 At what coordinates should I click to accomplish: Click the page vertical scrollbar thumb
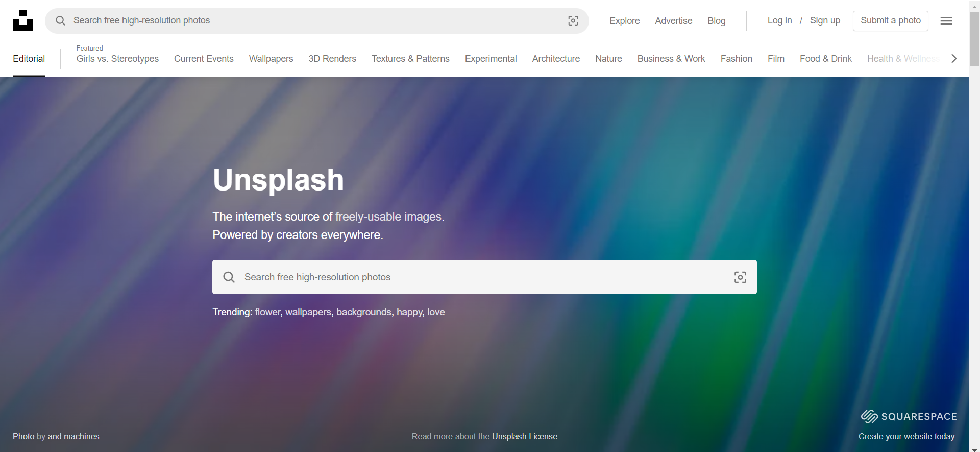pos(975,38)
